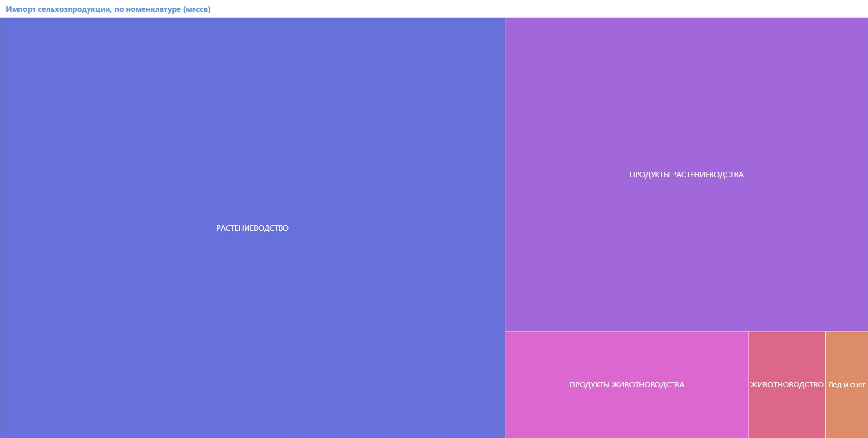Click the ЖИВОТНОВОДСТВО text label
Viewport: 868px width, 438px height.
787,385
